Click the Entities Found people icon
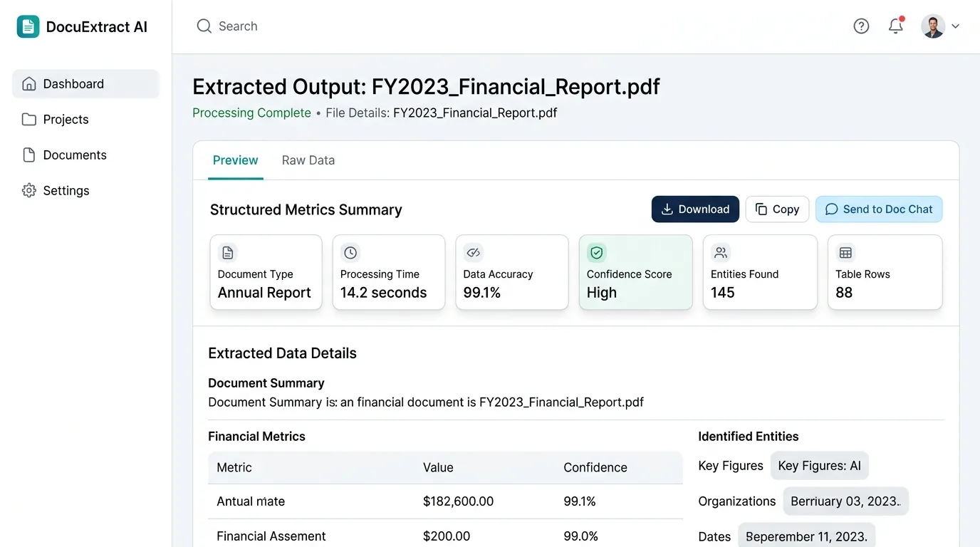Viewport: 980px width, 547px height. click(721, 253)
